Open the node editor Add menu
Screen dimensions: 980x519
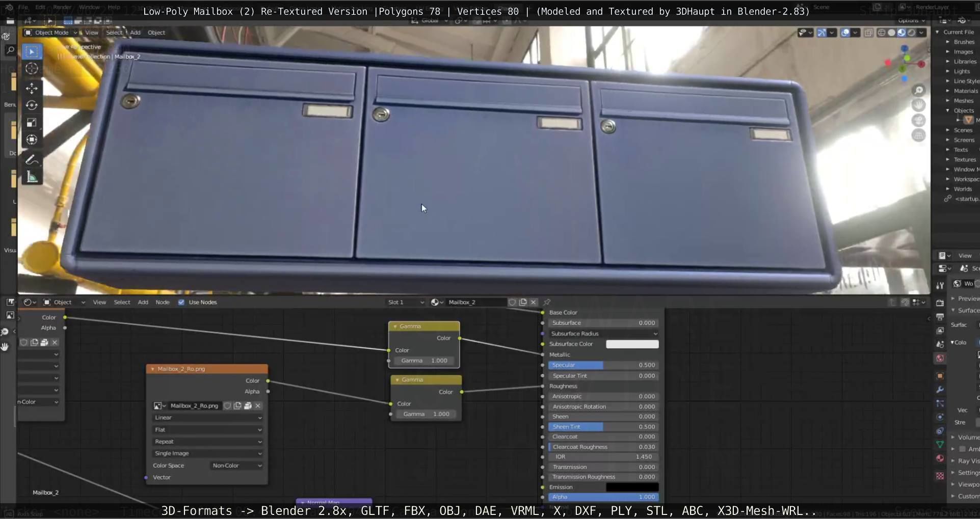pyautogui.click(x=143, y=302)
